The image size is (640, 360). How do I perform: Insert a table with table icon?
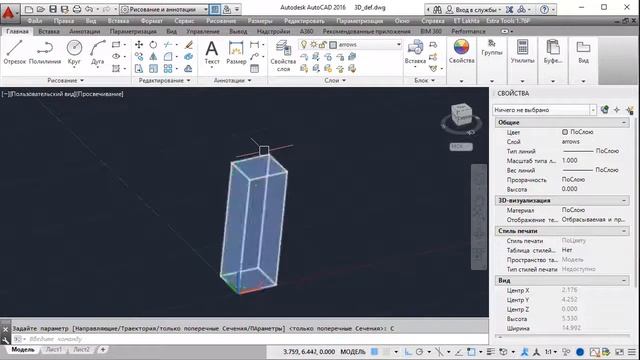click(x=254, y=69)
